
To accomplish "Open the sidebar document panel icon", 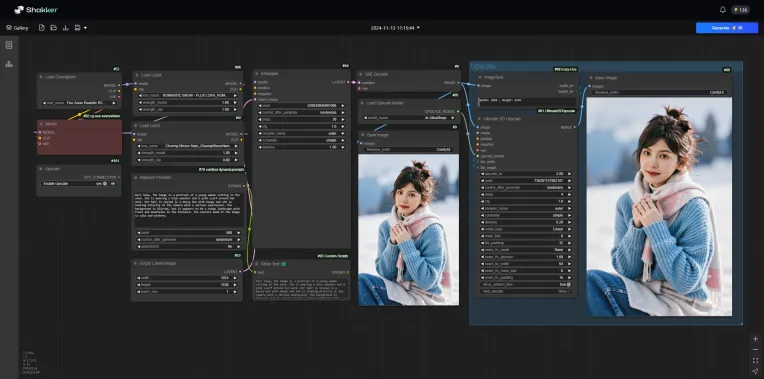I will tap(9, 45).
